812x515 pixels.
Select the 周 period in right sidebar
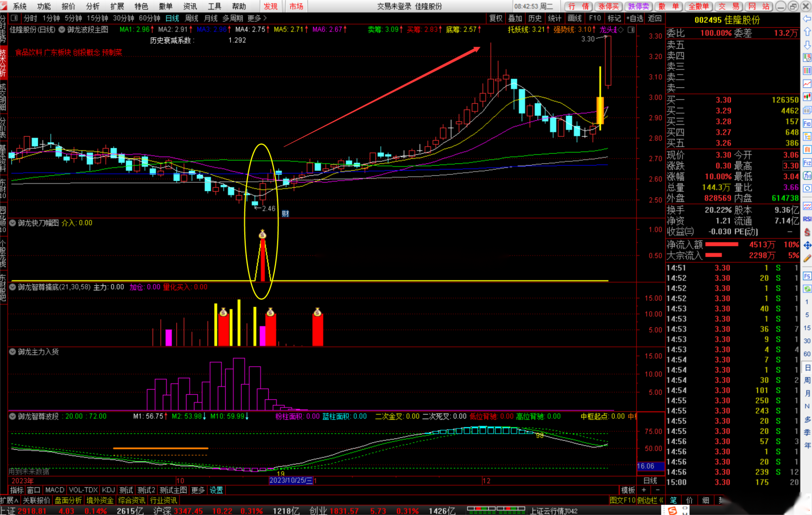click(807, 381)
